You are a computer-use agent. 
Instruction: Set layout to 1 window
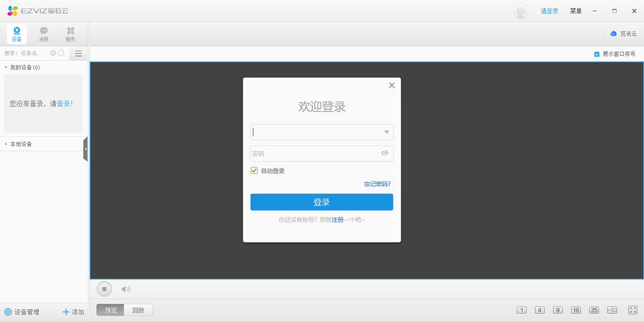point(522,310)
